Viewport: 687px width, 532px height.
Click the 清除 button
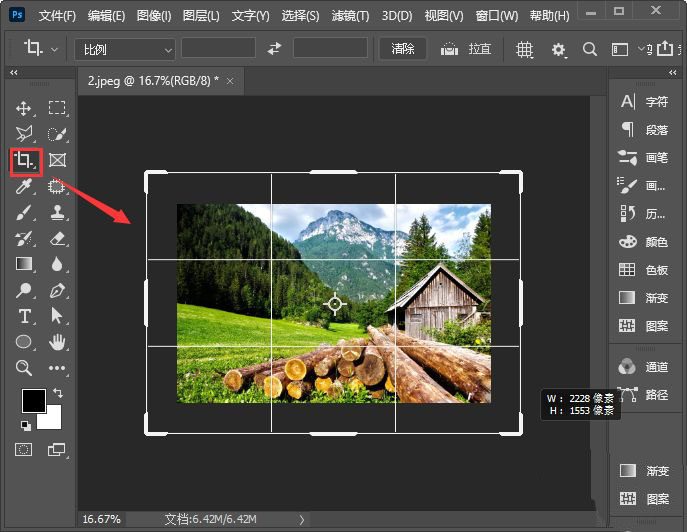click(x=403, y=48)
